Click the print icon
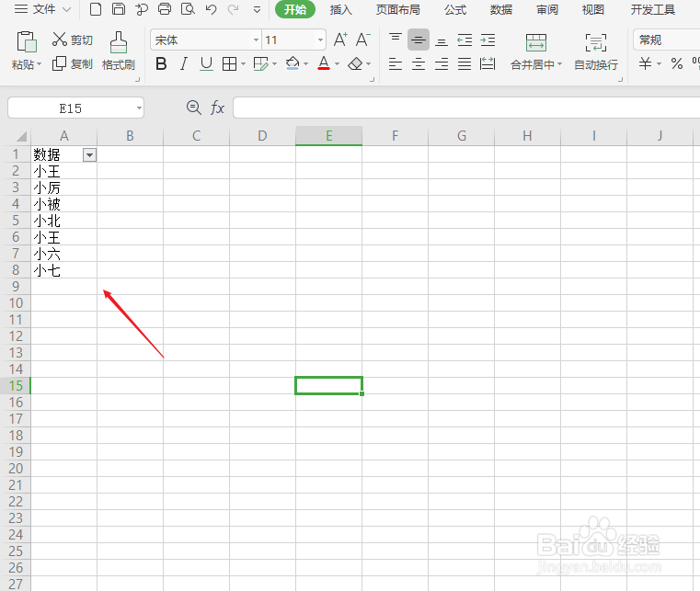This screenshot has width=700, height=591. point(165,9)
